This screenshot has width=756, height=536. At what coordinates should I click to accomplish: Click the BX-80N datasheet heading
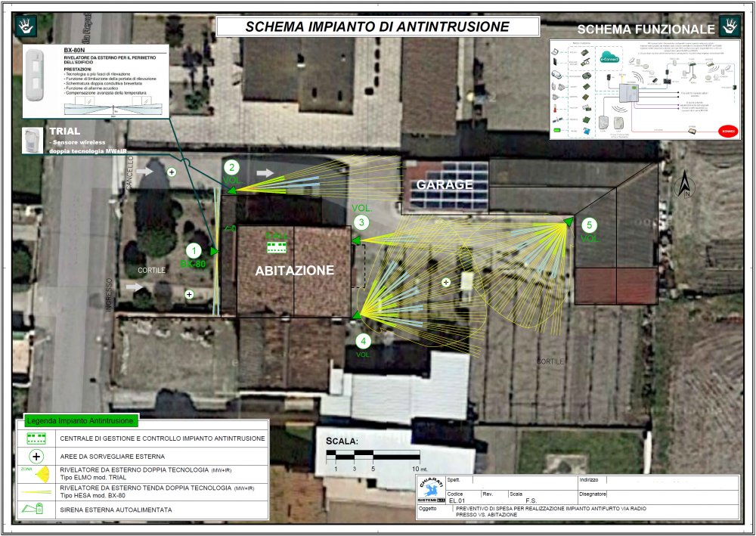click(74, 50)
